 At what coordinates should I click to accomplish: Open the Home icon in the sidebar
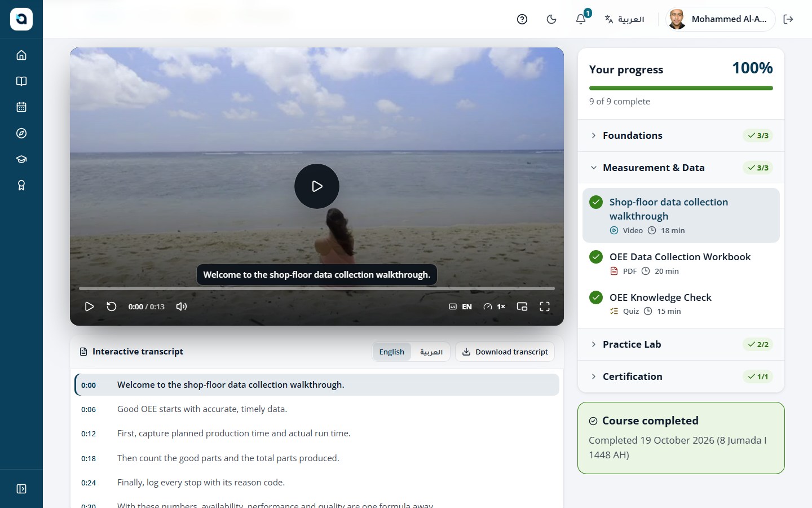click(21, 55)
